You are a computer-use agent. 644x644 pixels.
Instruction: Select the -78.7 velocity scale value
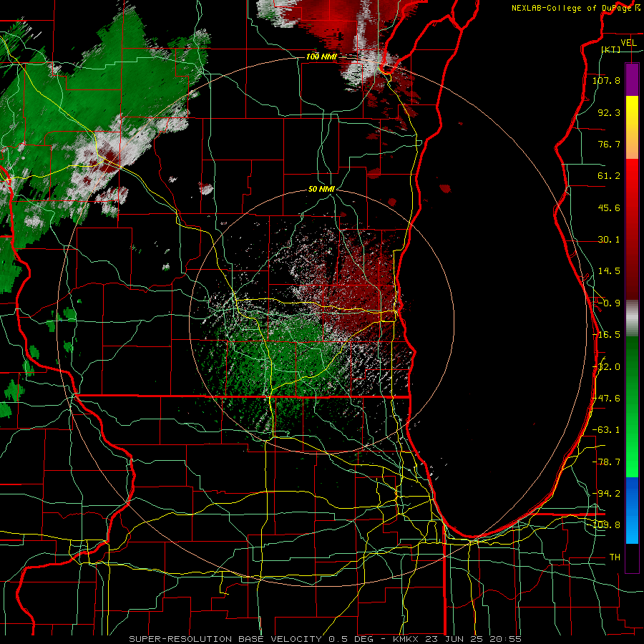pos(606,462)
